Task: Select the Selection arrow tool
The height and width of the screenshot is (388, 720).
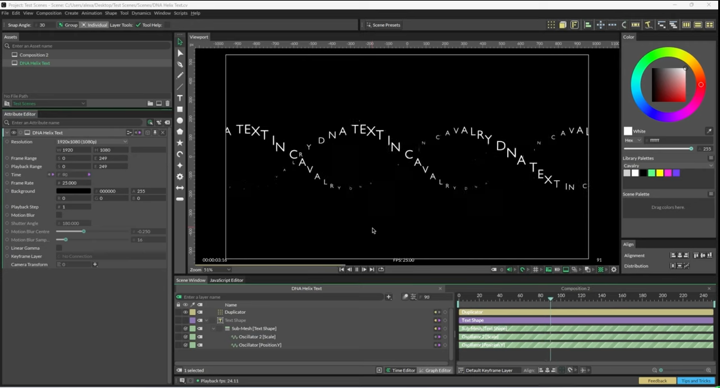Action: coord(180,42)
